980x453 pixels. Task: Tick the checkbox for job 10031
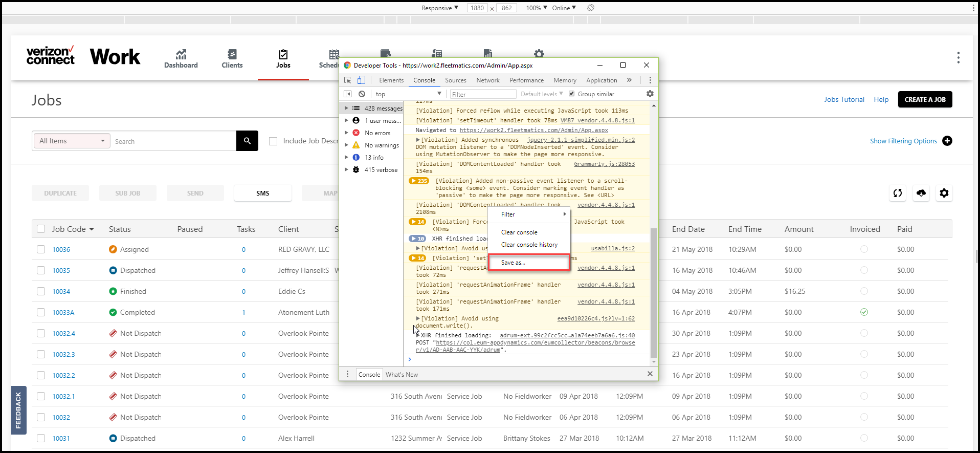point(41,438)
